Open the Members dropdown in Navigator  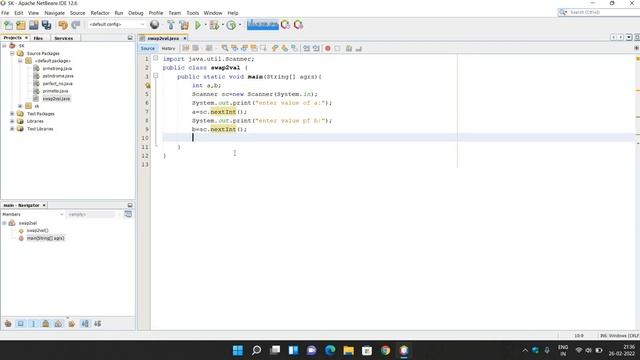33,214
